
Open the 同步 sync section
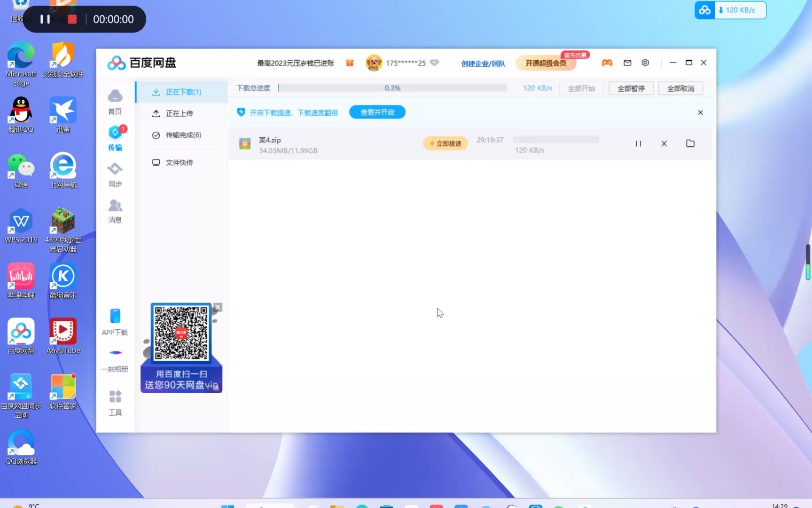(x=115, y=175)
